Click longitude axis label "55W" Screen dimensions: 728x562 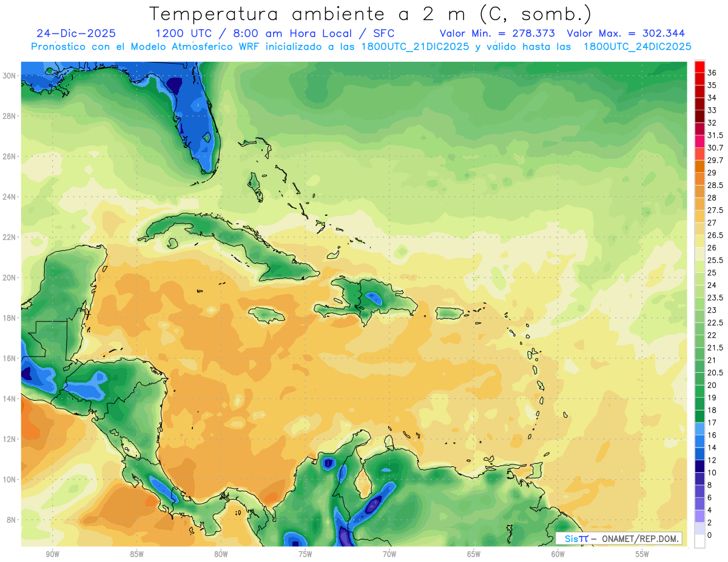pyautogui.click(x=642, y=555)
